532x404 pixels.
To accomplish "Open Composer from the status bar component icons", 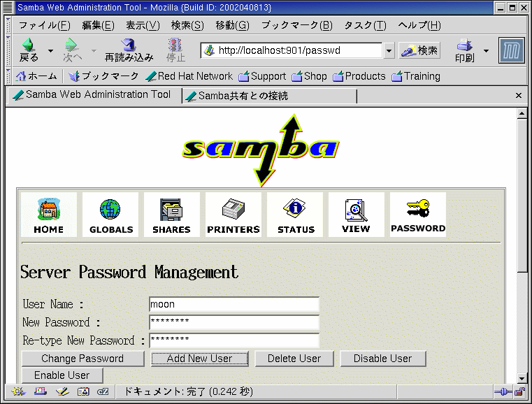I will pos(62,392).
